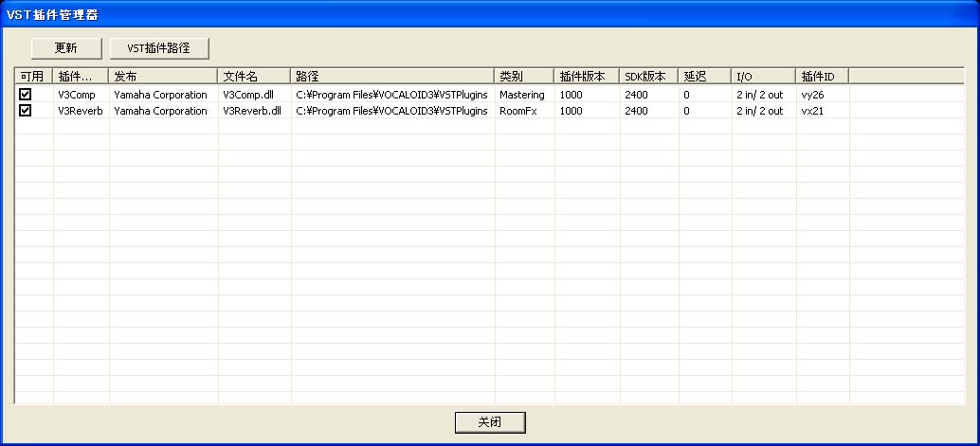Sort by the 插件版本 column header
The image size is (980, 446).
click(587, 76)
